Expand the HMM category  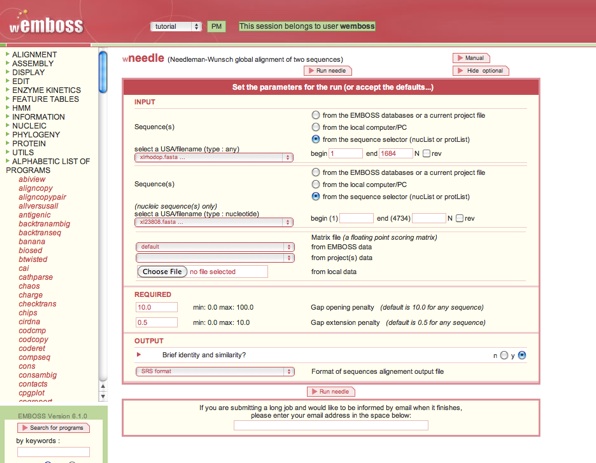[21, 108]
